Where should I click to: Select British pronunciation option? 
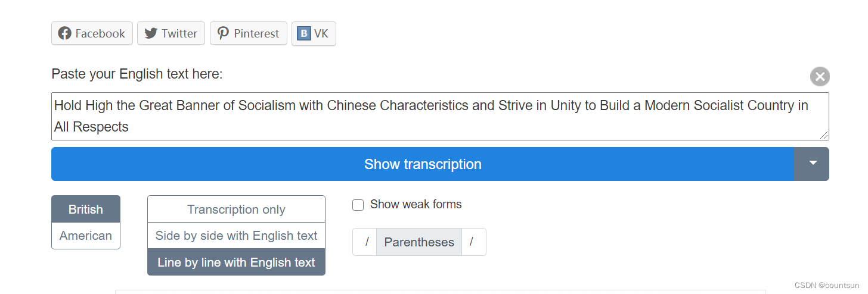click(86, 209)
